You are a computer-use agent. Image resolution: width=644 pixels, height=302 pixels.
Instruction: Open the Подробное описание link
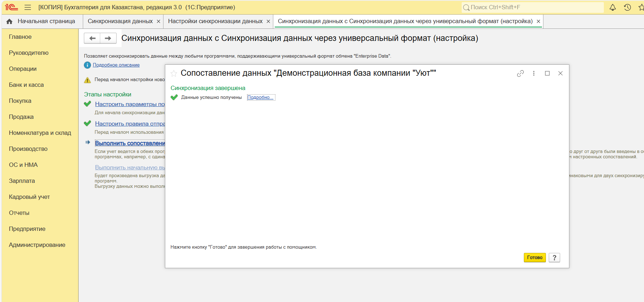[x=116, y=65]
